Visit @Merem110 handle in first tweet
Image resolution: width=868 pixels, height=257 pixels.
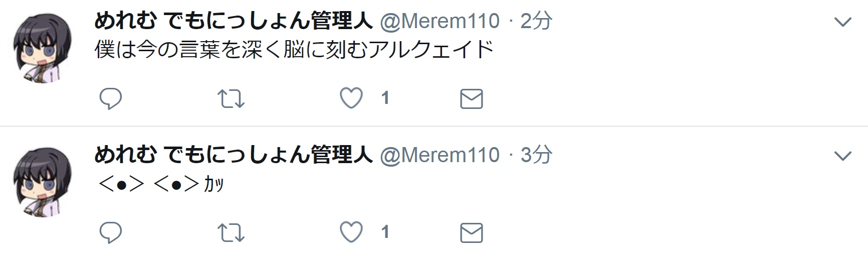tap(440, 21)
